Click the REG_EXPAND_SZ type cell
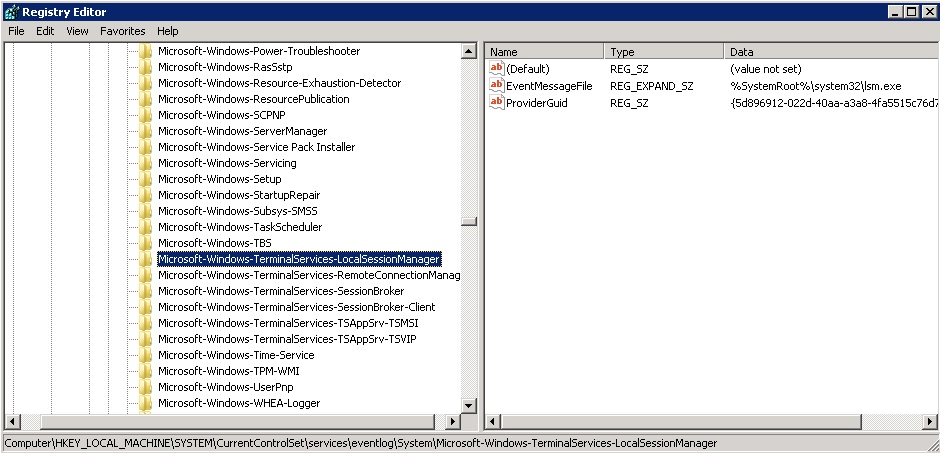This screenshot has width=940, height=453. pyautogui.click(x=652, y=86)
